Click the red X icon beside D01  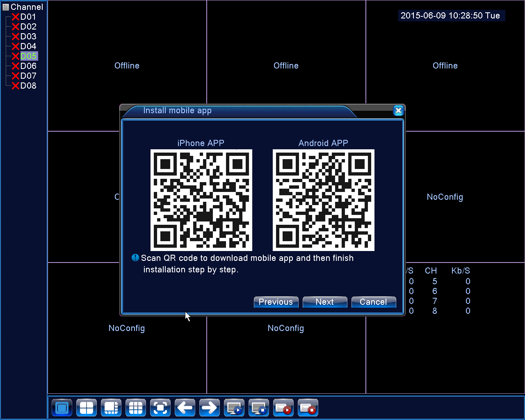click(x=16, y=17)
